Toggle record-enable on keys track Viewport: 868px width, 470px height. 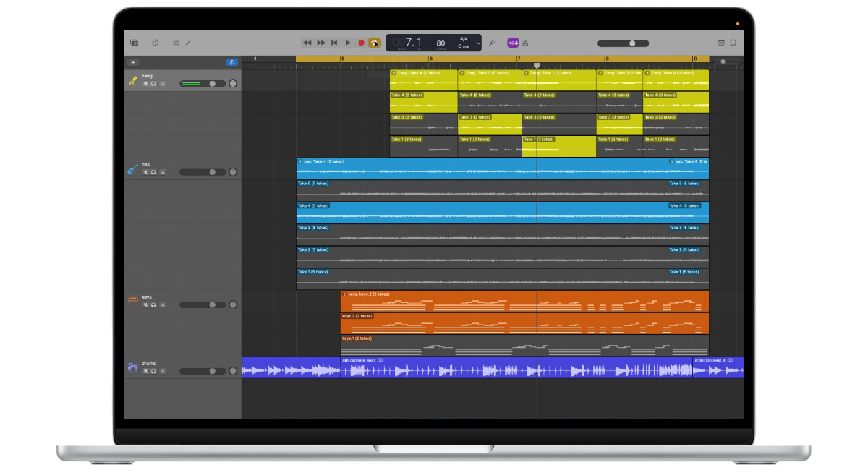click(x=163, y=304)
